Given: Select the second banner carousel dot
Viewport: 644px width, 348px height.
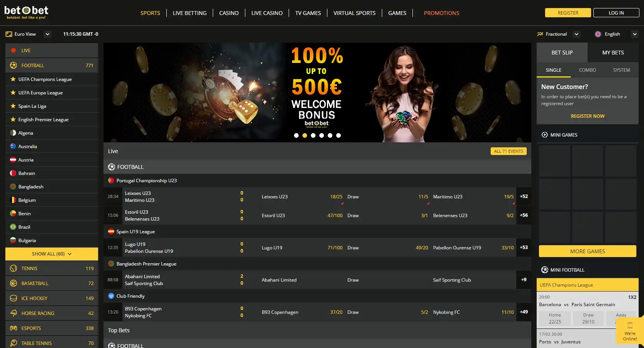Looking at the screenshot, I should pyautogui.click(x=305, y=135).
